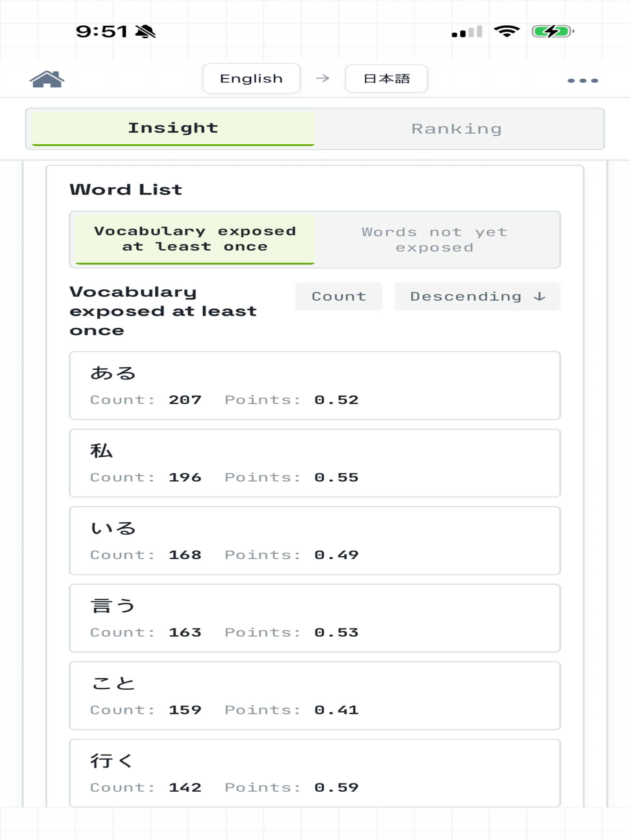Select Vocabulary exposed at least once

pyautogui.click(x=195, y=239)
